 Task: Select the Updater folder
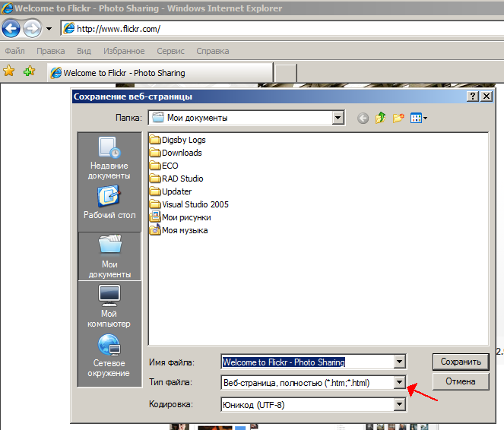[x=171, y=191]
